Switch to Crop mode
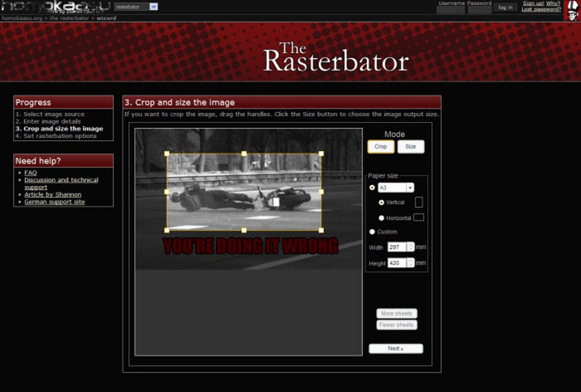The image size is (581, 392). coord(380,146)
